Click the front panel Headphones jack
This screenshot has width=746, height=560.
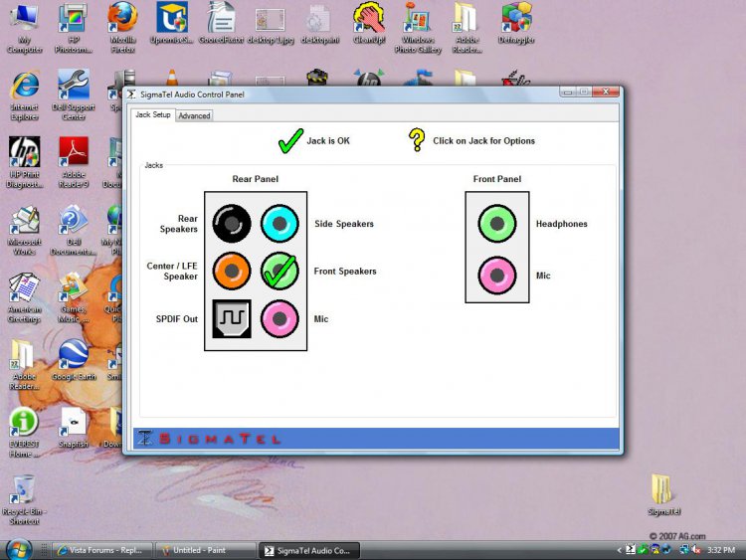[496, 223]
